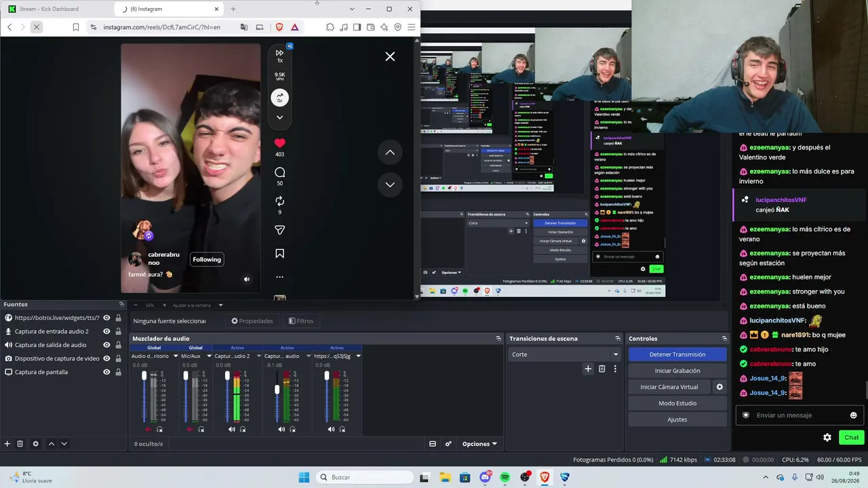The height and width of the screenshot is (488, 868).
Task: Save the reel with the bookmark icon
Action: [x=279, y=253]
